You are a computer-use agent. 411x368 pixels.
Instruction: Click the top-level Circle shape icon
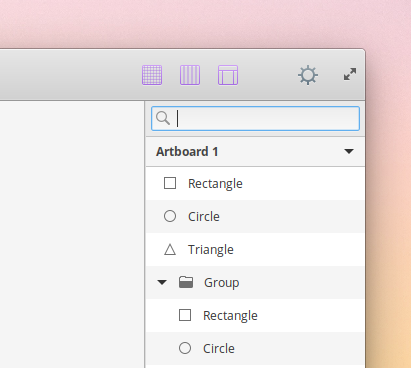pyautogui.click(x=170, y=216)
